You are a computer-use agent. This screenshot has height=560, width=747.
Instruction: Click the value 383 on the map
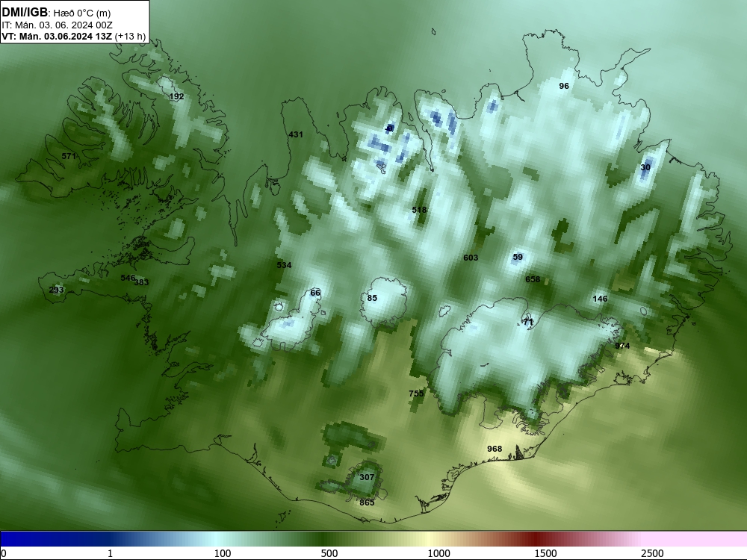pos(142,282)
